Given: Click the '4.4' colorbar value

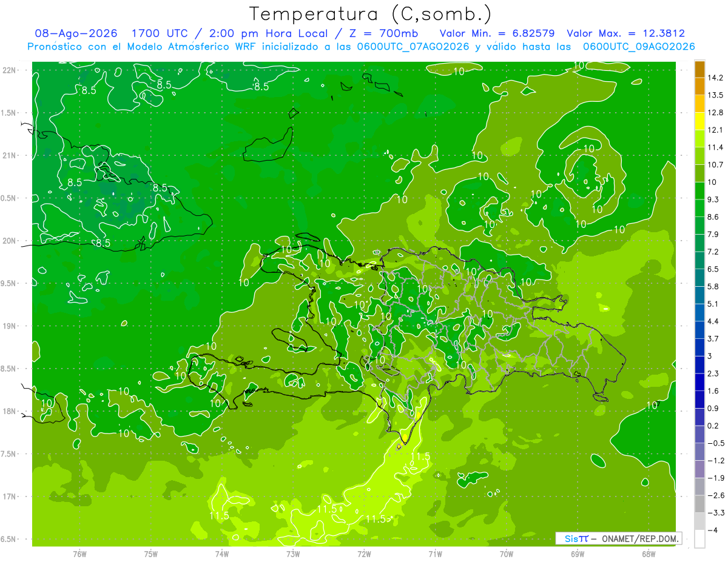Looking at the screenshot, I should point(715,321).
